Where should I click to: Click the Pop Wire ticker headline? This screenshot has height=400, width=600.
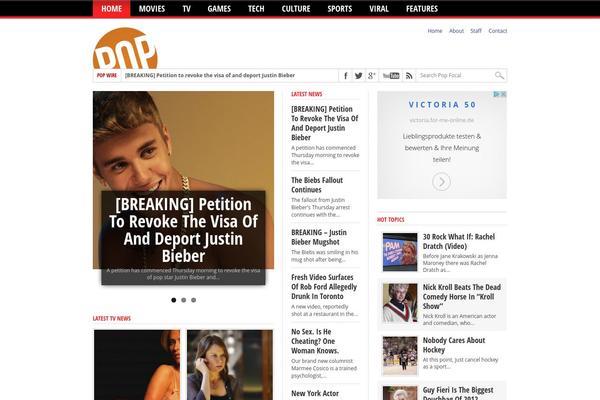(210, 75)
